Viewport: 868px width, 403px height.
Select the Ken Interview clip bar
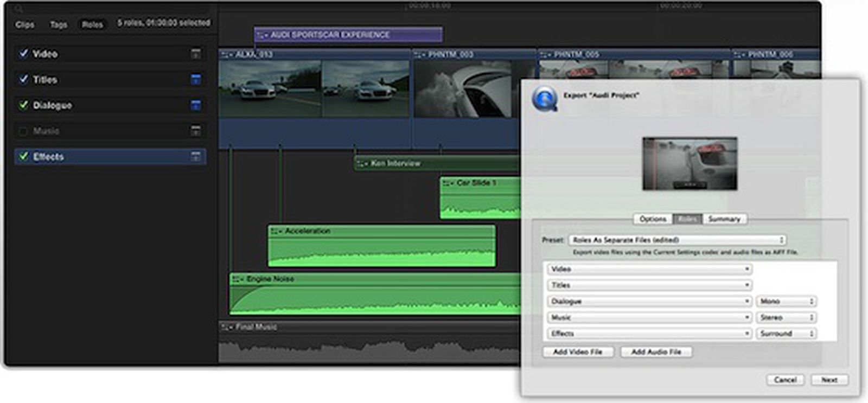(x=437, y=163)
